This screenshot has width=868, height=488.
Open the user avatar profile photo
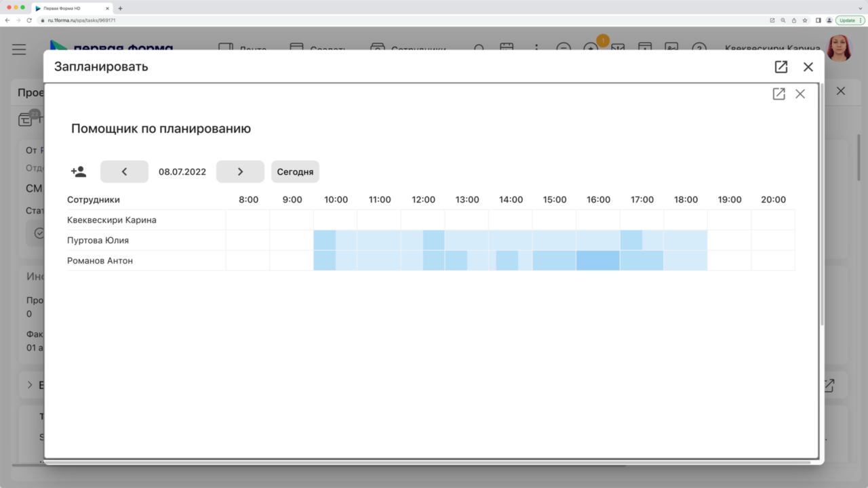pyautogui.click(x=839, y=49)
